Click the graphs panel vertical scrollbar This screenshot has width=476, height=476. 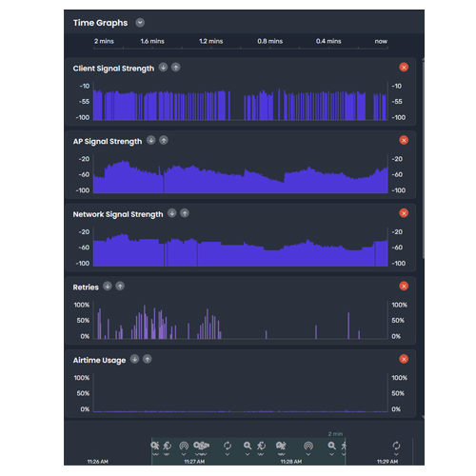(x=423, y=159)
